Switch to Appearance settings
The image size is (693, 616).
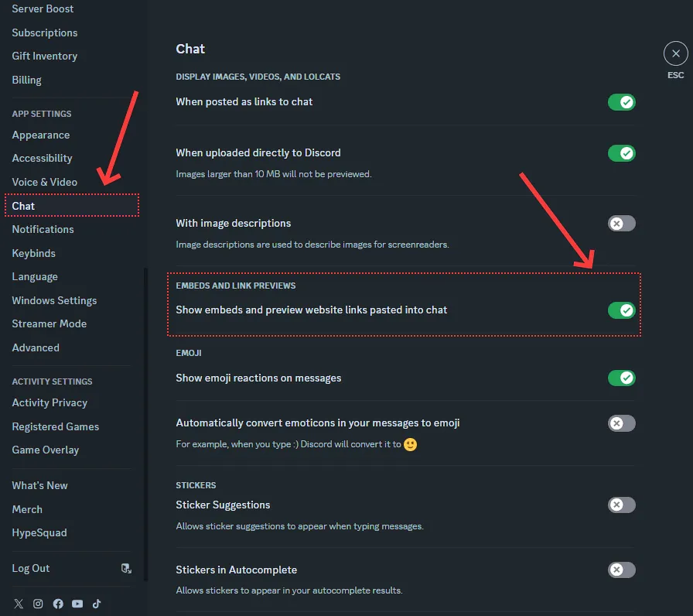tap(40, 135)
